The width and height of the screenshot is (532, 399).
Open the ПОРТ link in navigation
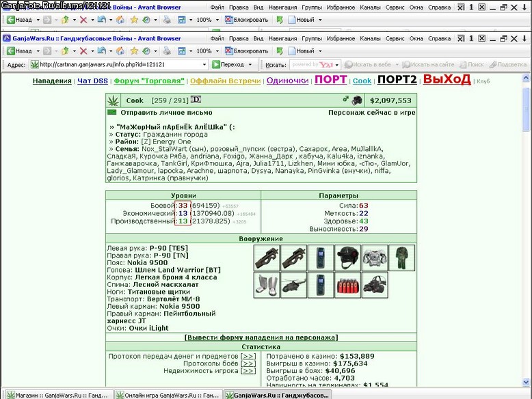coord(330,80)
